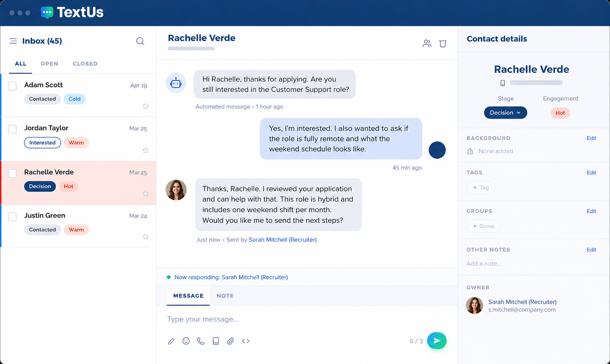This screenshot has height=364, width=610.
Task: Open the Sarah Mitchell (Recruiter) sender link
Action: coord(283,240)
